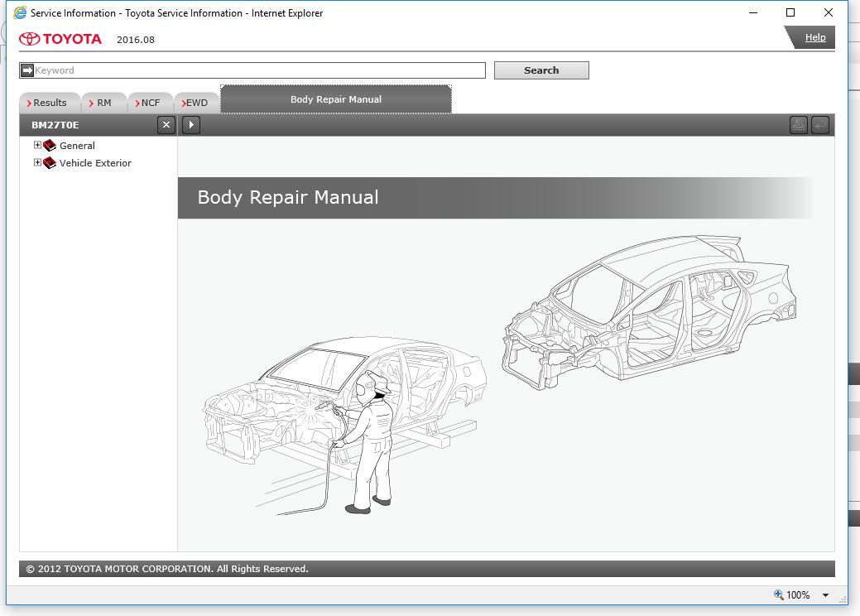Screen dimensions: 860x616
Task: Open the RM tab
Action: 103,103
